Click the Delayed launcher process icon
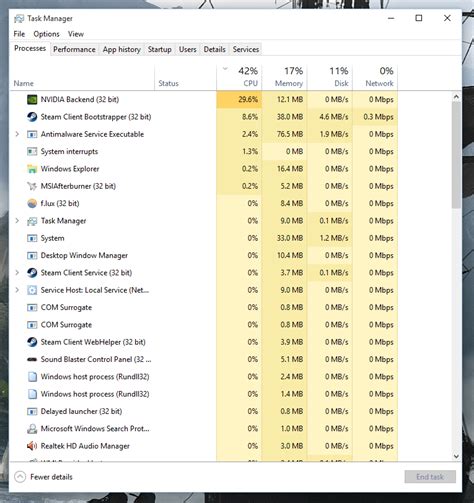Viewport: 474px width, 503px height. pos(32,411)
